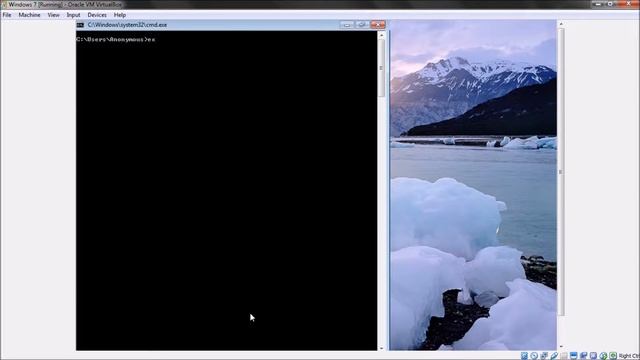
Task: Maximize the cmd.exe command prompt window
Action: [x=362, y=25]
